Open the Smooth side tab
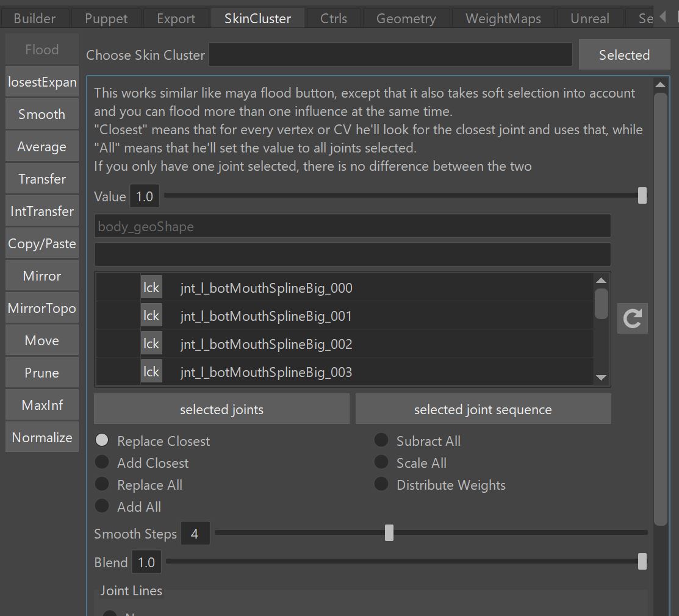Viewport: 679px width, 616px height. pos(42,114)
